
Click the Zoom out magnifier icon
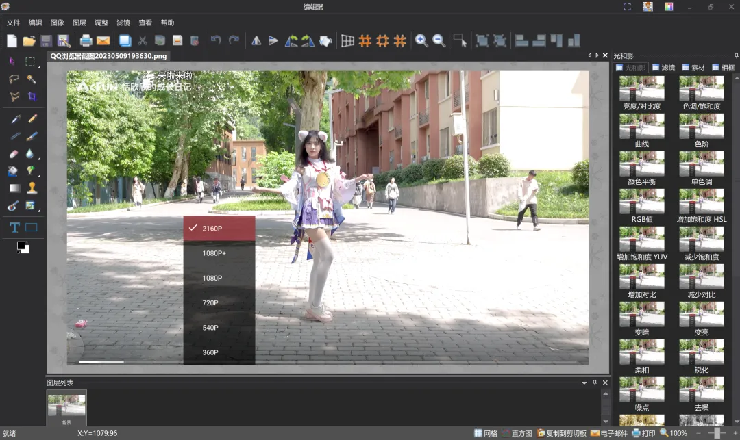pyautogui.click(x=439, y=41)
